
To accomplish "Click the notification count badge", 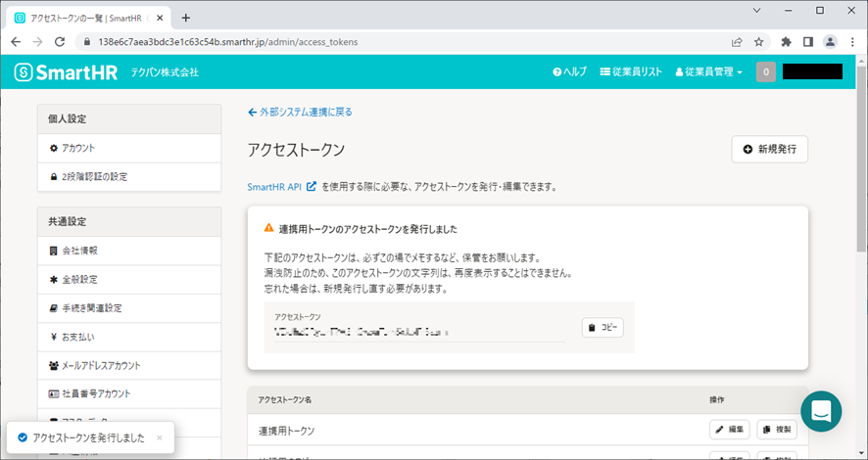I will (765, 71).
